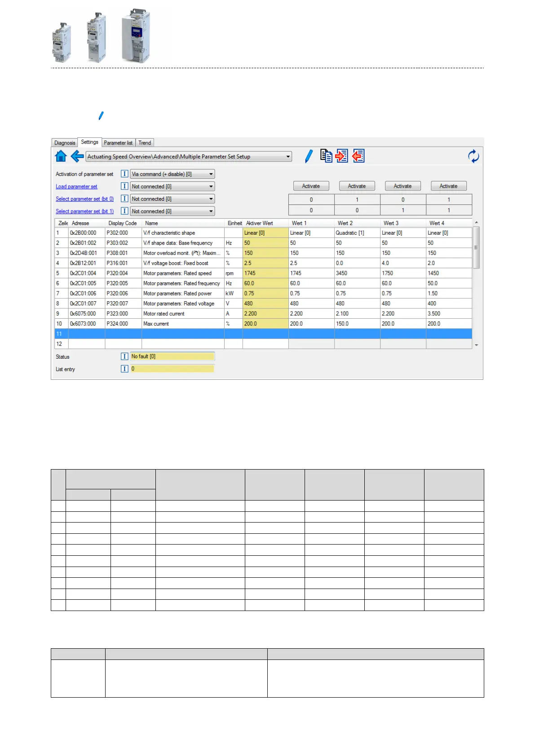The height and width of the screenshot is (756, 535).
Task: Go back using the blue arrow icon
Action: click(77, 156)
